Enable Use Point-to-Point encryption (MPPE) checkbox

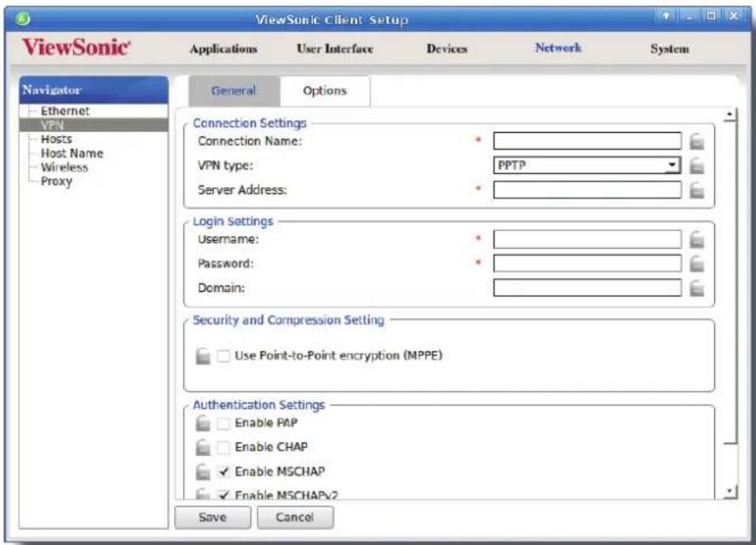(x=223, y=356)
